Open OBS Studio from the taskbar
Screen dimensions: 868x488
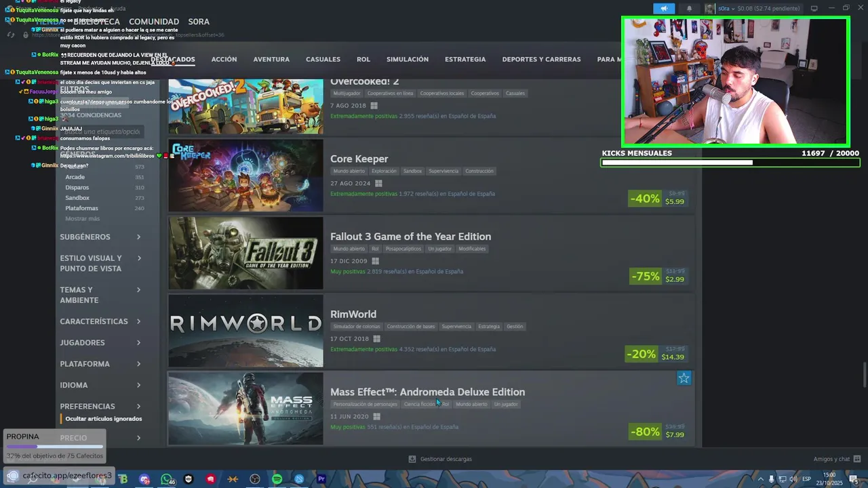(255, 479)
